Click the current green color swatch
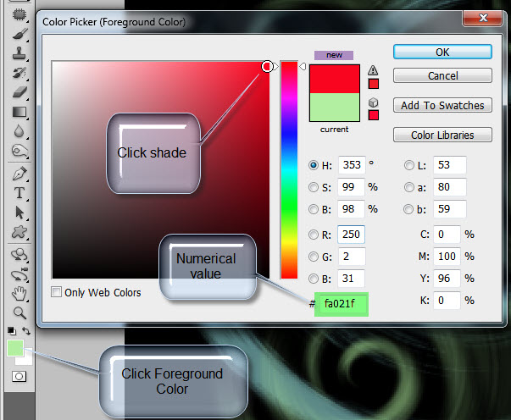The image size is (511, 420). coord(335,108)
